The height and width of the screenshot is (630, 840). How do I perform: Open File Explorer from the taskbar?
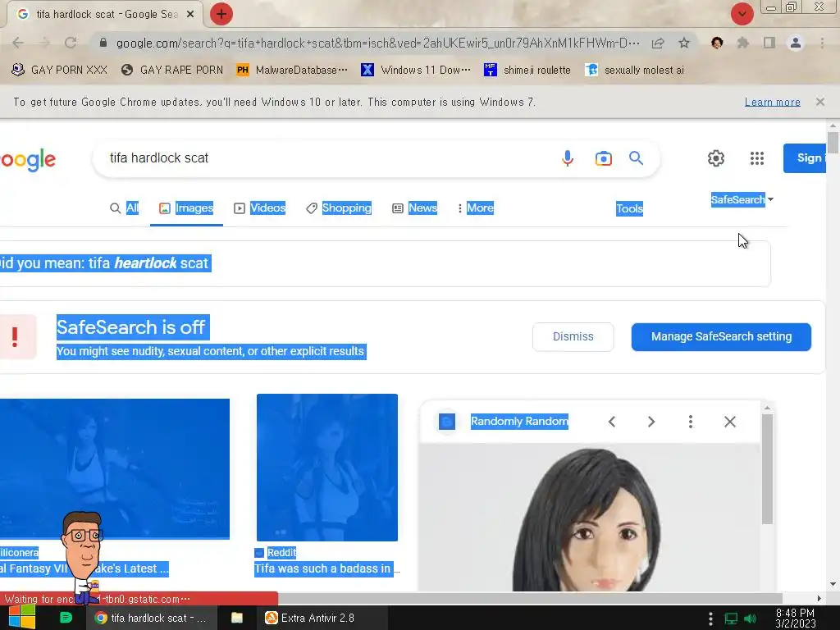pyautogui.click(x=237, y=618)
